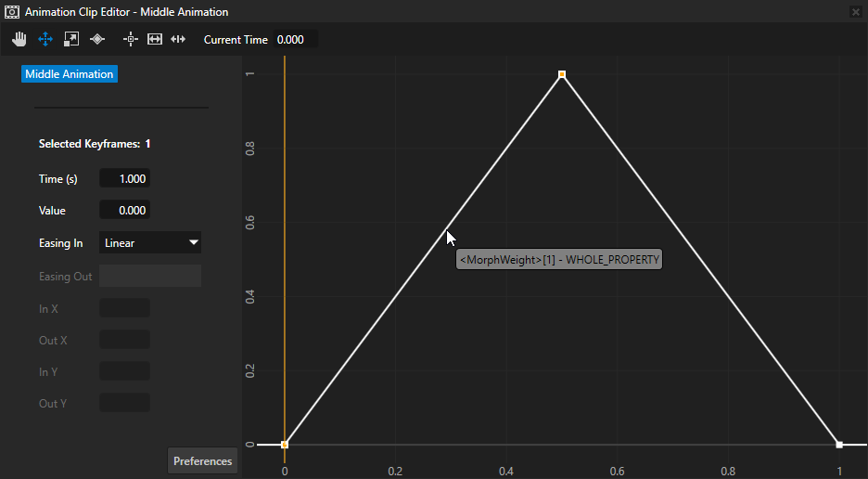Click the Preferences button
This screenshot has height=479, width=868.
tap(202, 460)
